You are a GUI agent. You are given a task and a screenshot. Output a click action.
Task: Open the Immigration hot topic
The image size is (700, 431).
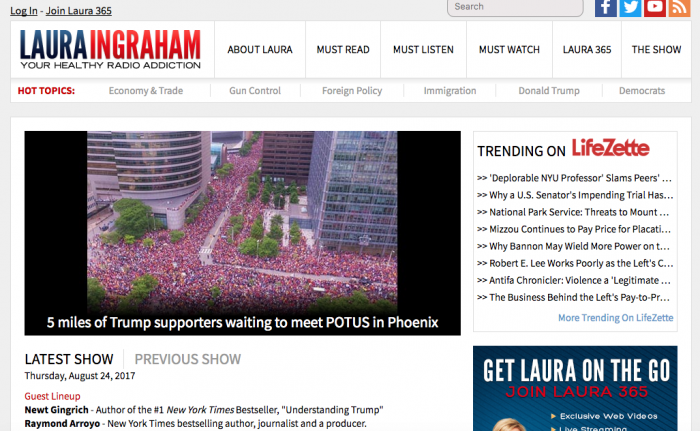450,91
